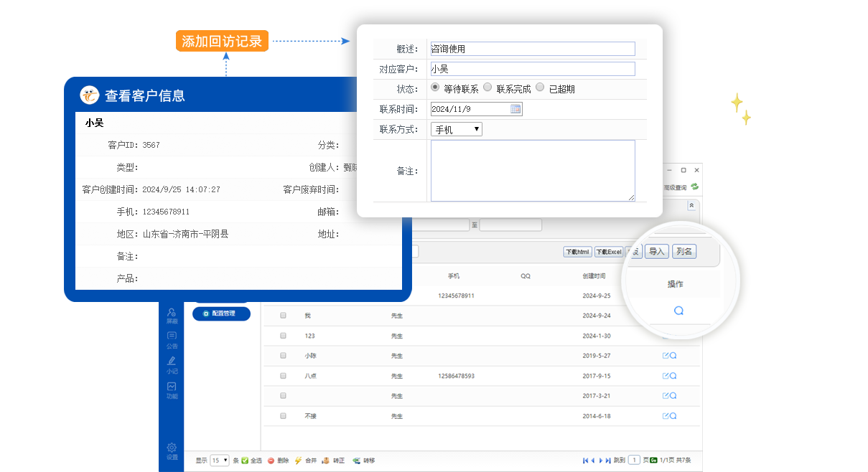
Task: Click the 下载Excel button
Action: click(608, 252)
